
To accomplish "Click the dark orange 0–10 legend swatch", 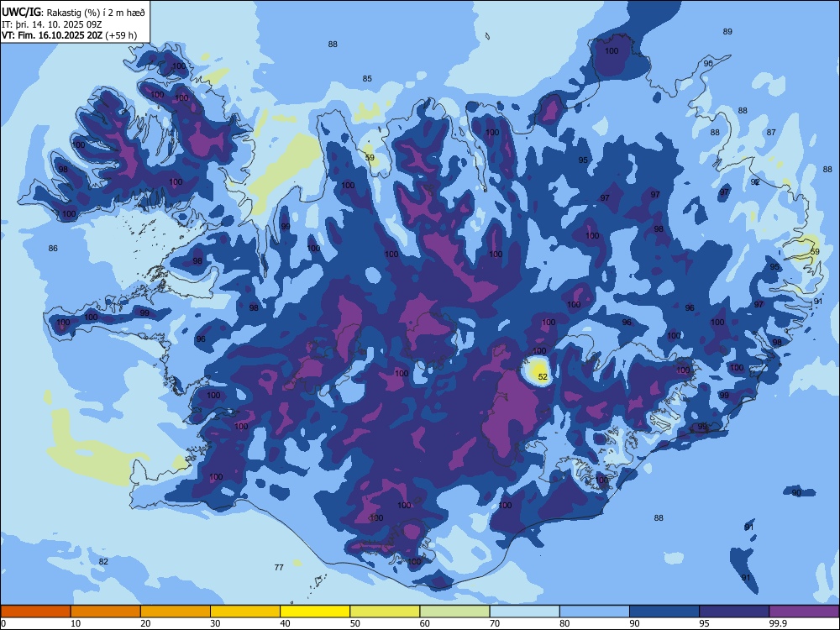I will pyautogui.click(x=35, y=612).
